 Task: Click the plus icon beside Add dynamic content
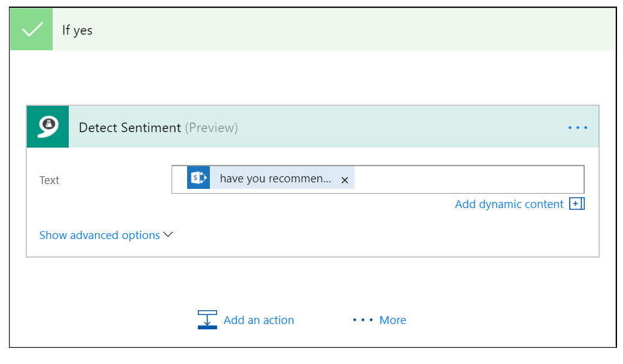576,204
